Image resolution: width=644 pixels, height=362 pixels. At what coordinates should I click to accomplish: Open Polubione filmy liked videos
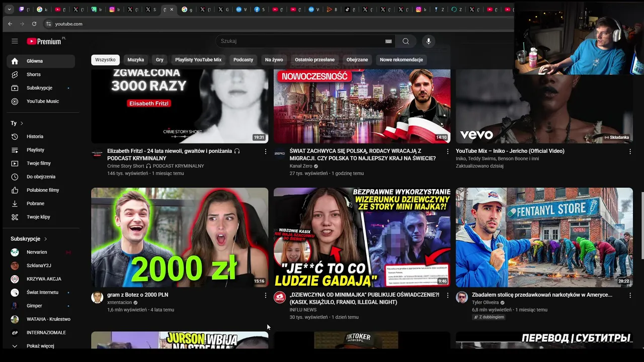(41, 190)
